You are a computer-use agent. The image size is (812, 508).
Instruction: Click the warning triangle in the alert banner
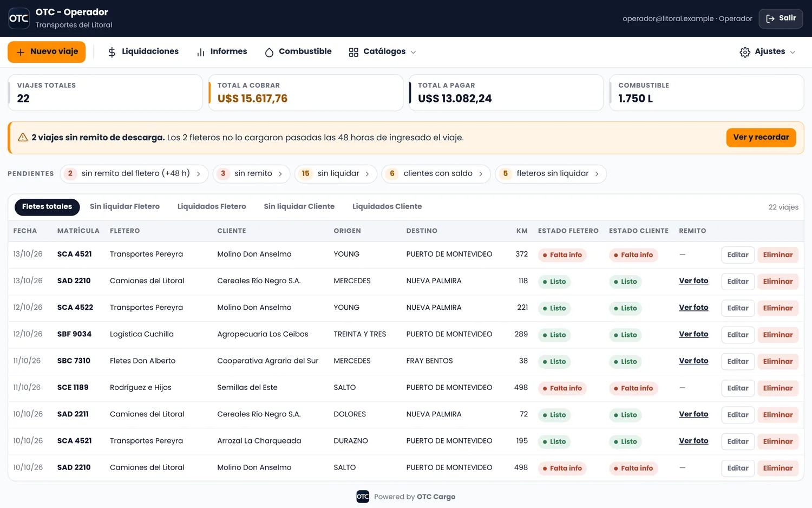[23, 138]
